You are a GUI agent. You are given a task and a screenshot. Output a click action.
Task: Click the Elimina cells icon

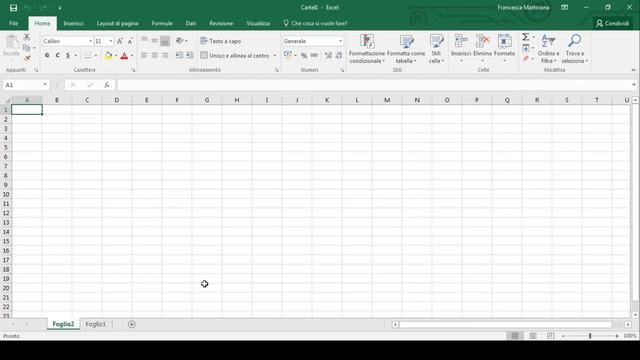click(482, 41)
